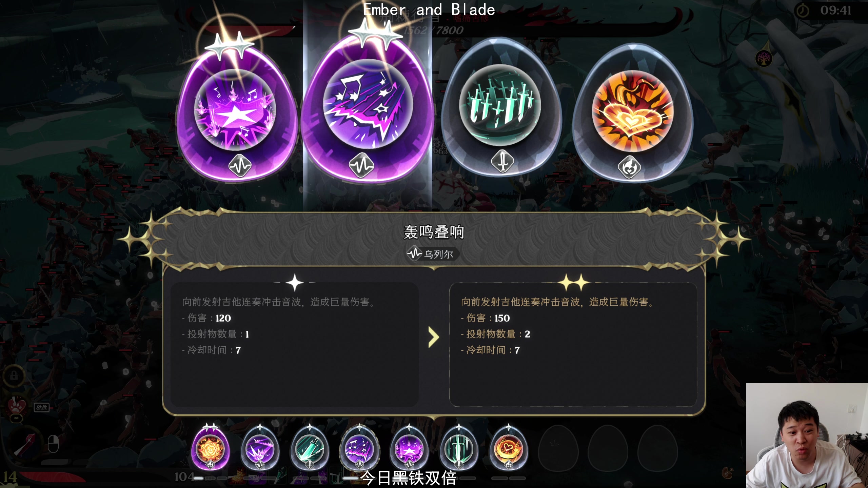
Task: Click the yellow arrow between upgrade levels
Action: 434,337
